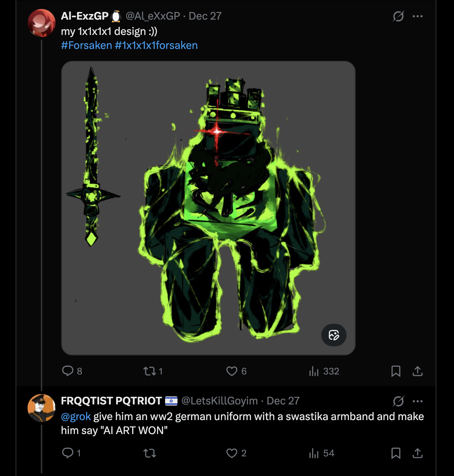454x476 pixels.
Task: Open the @grok mention link
Action: tap(76, 416)
